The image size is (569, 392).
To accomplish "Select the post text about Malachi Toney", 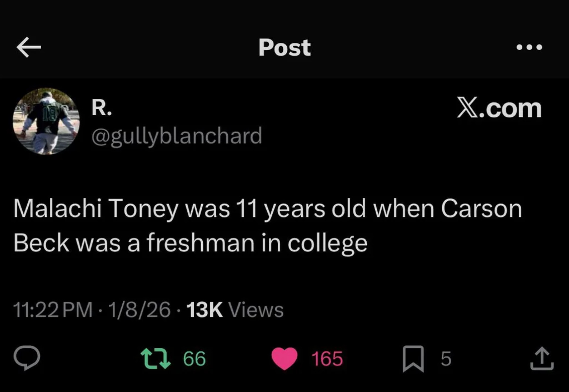I will tap(267, 224).
